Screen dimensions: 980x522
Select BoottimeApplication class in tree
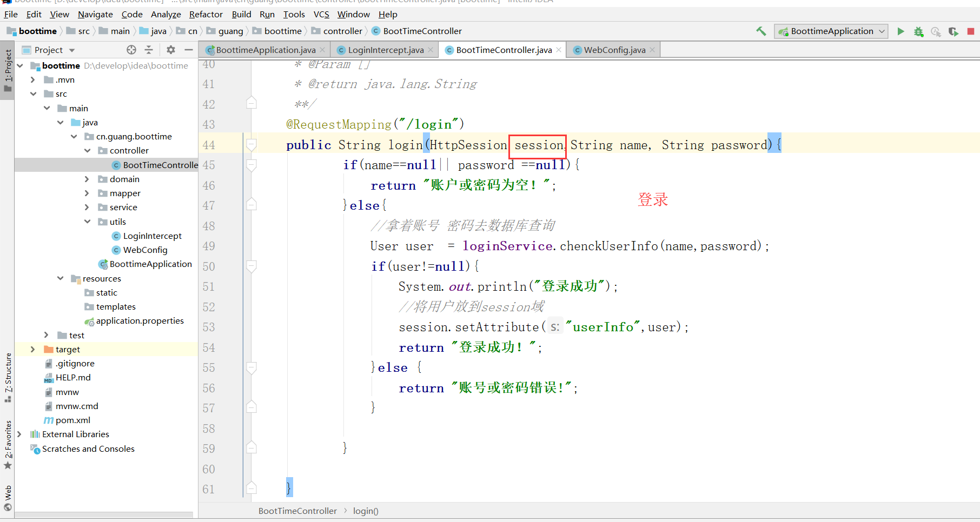145,264
